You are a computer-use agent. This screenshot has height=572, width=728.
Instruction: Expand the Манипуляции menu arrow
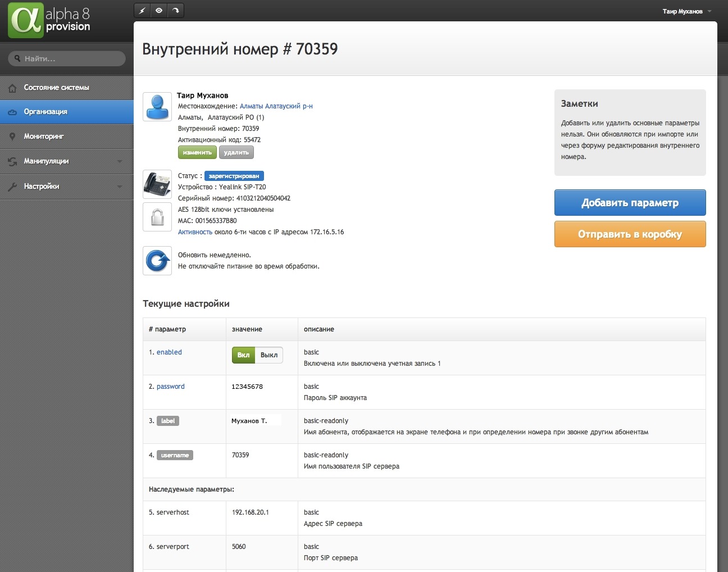120,162
